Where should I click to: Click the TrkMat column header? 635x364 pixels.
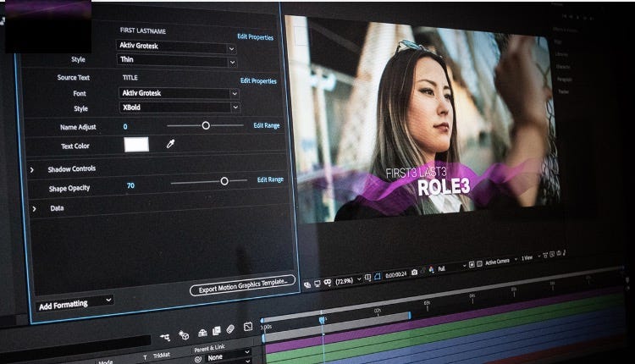162,355
